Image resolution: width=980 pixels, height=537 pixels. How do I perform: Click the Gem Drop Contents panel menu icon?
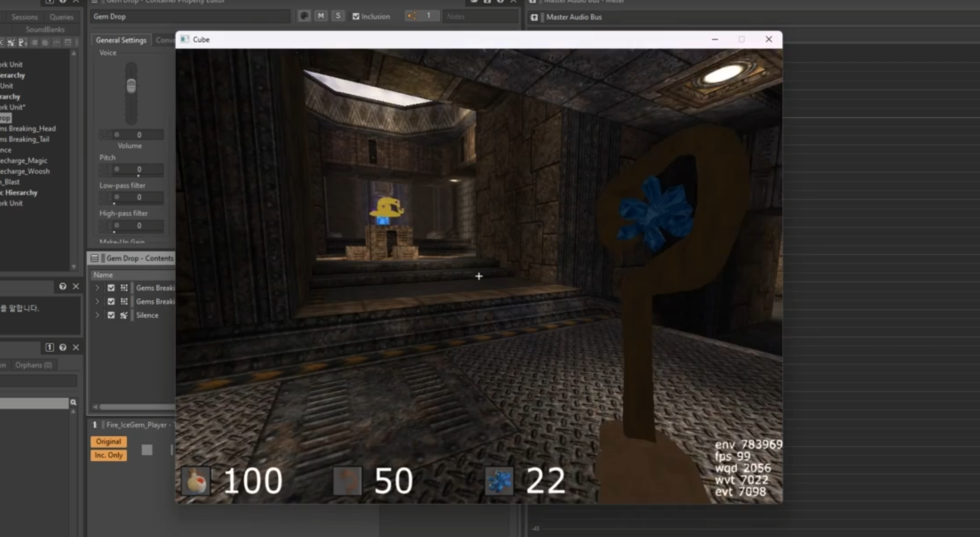94,258
